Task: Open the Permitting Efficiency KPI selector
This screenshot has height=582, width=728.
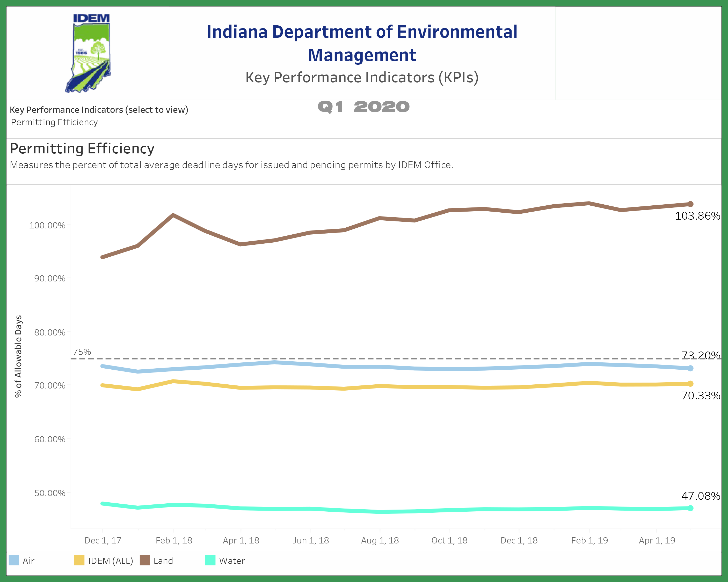Action: (x=54, y=122)
